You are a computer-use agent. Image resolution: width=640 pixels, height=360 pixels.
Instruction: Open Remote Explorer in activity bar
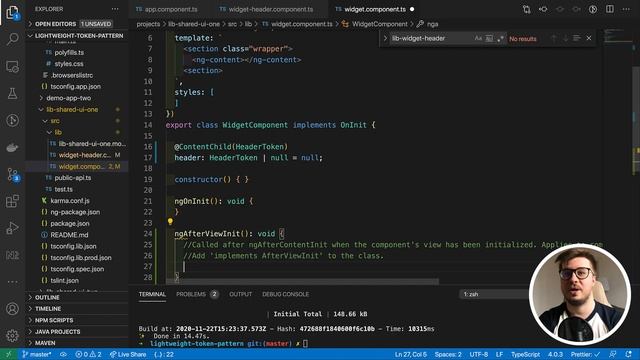(13, 67)
